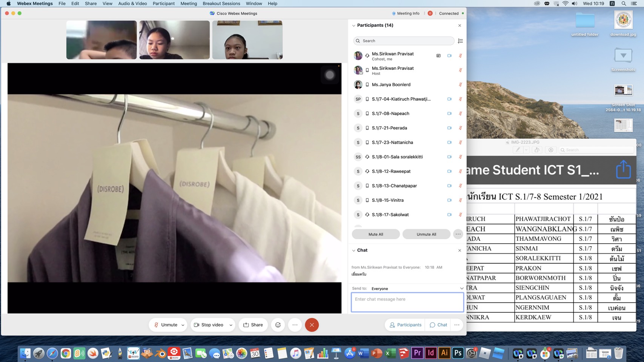Click the share icon in IMG-2223 window

(x=623, y=169)
